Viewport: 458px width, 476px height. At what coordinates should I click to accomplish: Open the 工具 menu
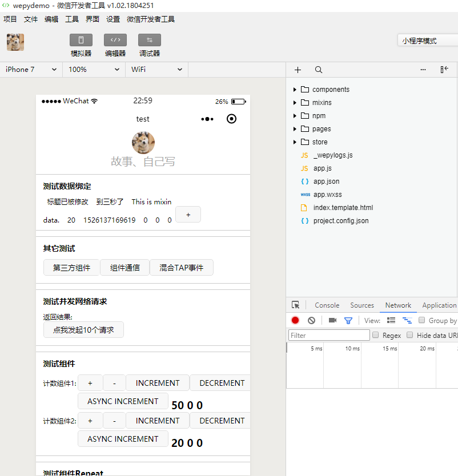pos(72,19)
